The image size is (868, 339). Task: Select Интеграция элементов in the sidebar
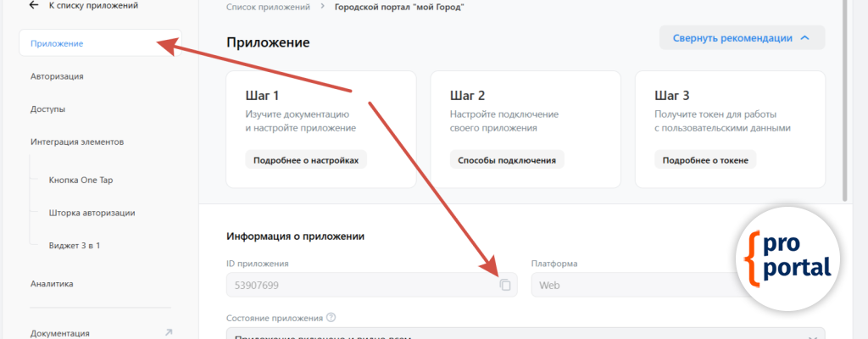coord(77,142)
